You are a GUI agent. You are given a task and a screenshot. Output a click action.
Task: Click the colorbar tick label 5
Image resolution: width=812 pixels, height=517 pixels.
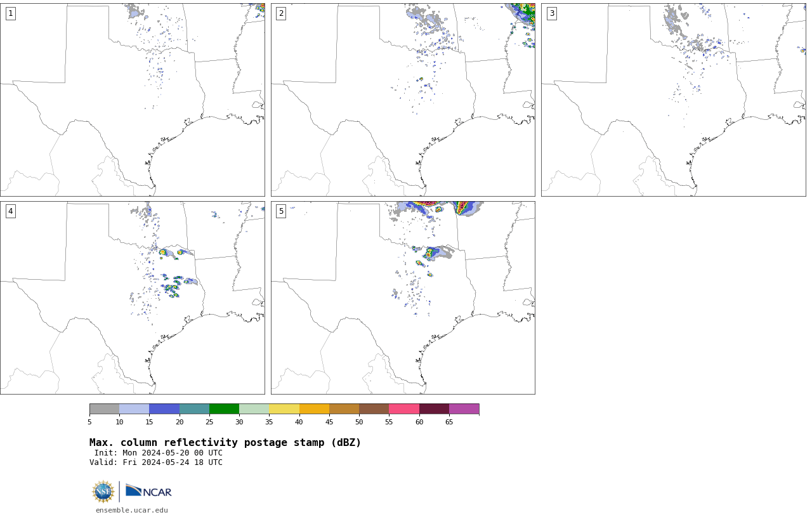pos(89,422)
